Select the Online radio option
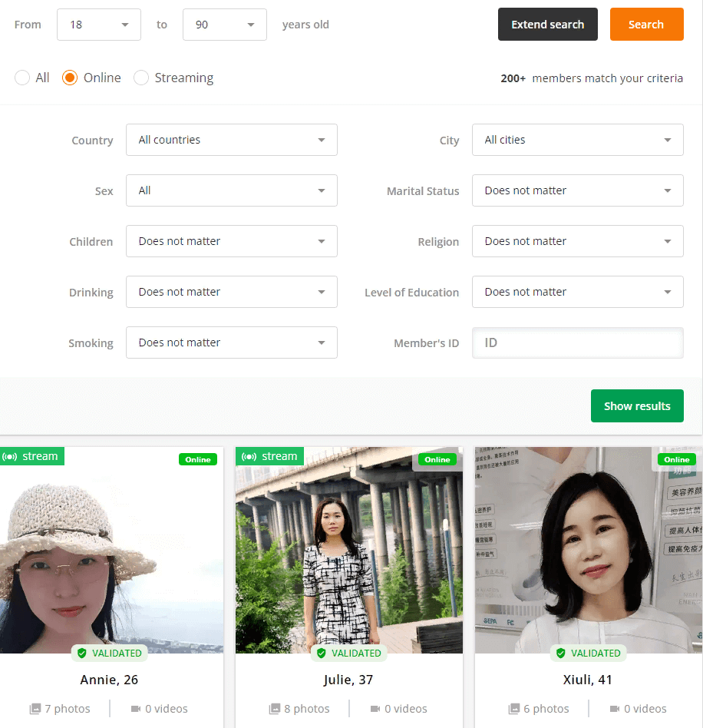The image size is (703, 728). pos(70,78)
